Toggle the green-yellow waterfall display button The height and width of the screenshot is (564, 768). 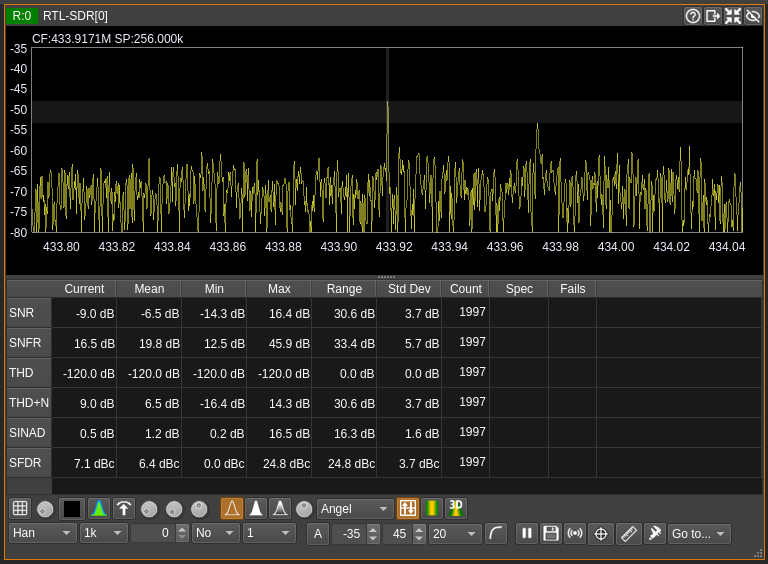coord(432,508)
